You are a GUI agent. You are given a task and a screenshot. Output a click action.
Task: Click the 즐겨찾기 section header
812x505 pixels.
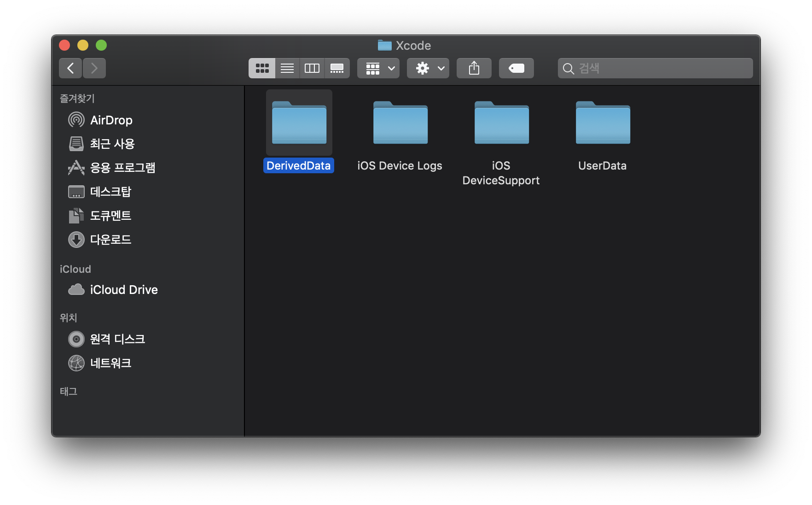[x=77, y=99]
